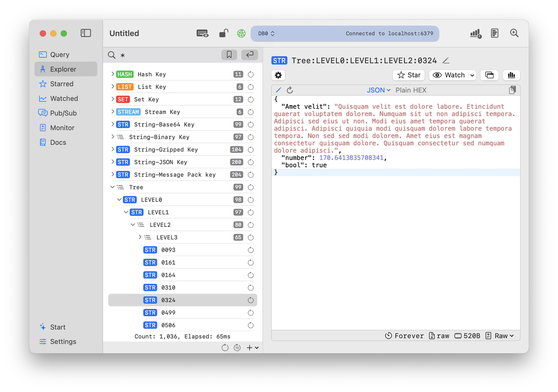Click the gear settings icon for the key

point(278,75)
